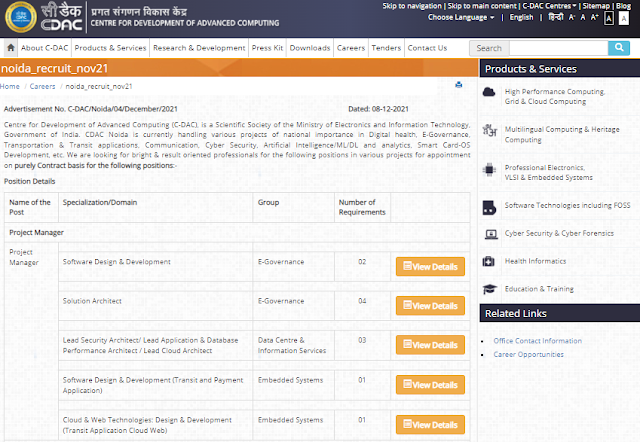Open Professional Electronics, VLSI & Embedded Systems link
Screen dimensions: 640x442
[549, 172]
